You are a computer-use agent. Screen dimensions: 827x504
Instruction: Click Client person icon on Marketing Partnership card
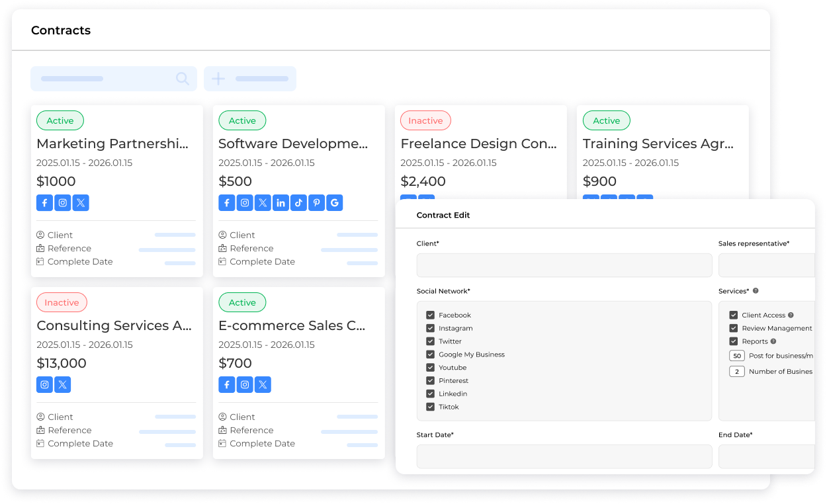tap(40, 235)
